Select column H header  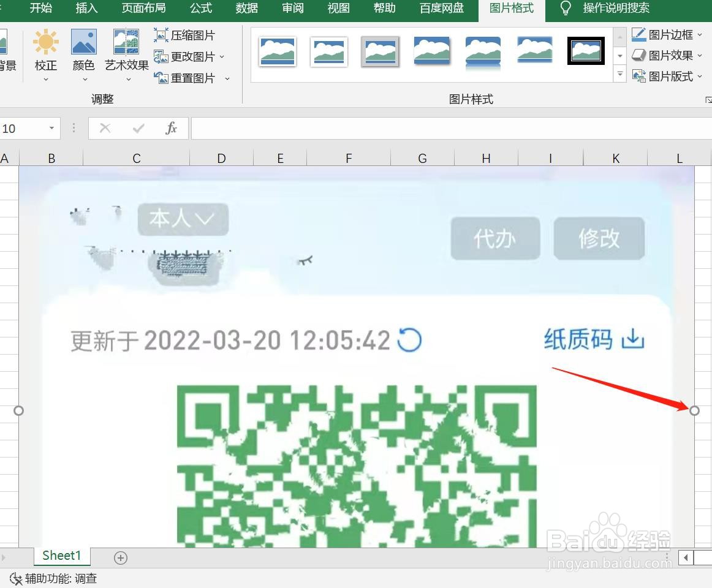tap(486, 158)
